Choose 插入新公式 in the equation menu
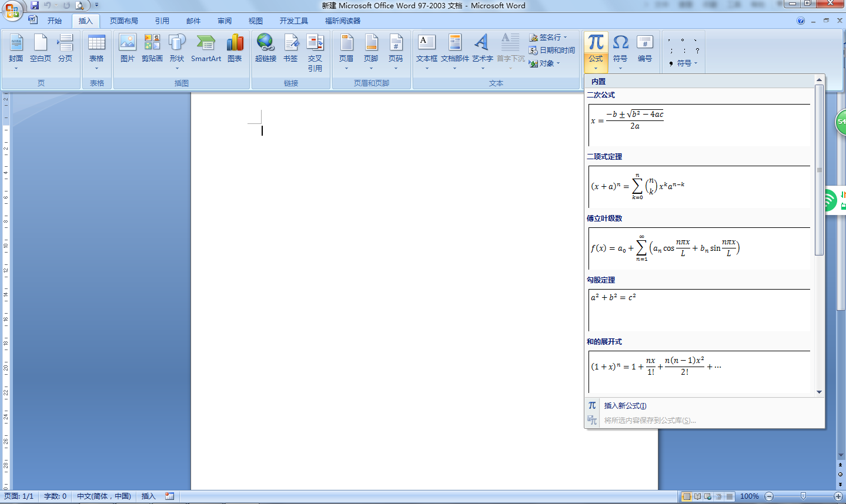The height and width of the screenshot is (504, 846). click(x=704, y=406)
